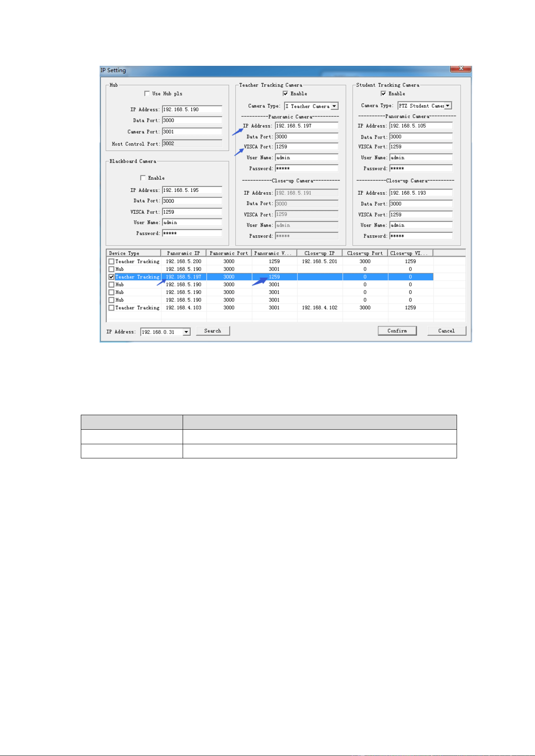Click the Panoramic IP column header
This screenshot has width=535, height=756.
(183, 253)
